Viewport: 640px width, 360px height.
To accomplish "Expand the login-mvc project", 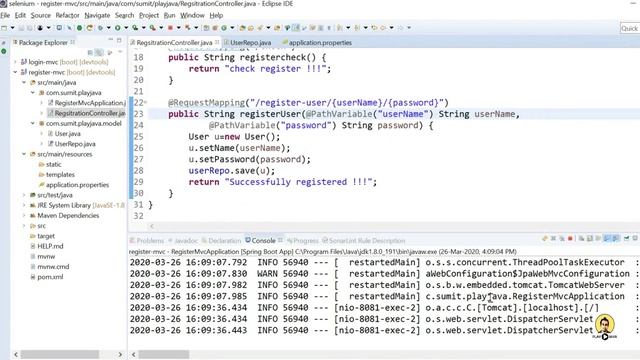I will point(16,62).
